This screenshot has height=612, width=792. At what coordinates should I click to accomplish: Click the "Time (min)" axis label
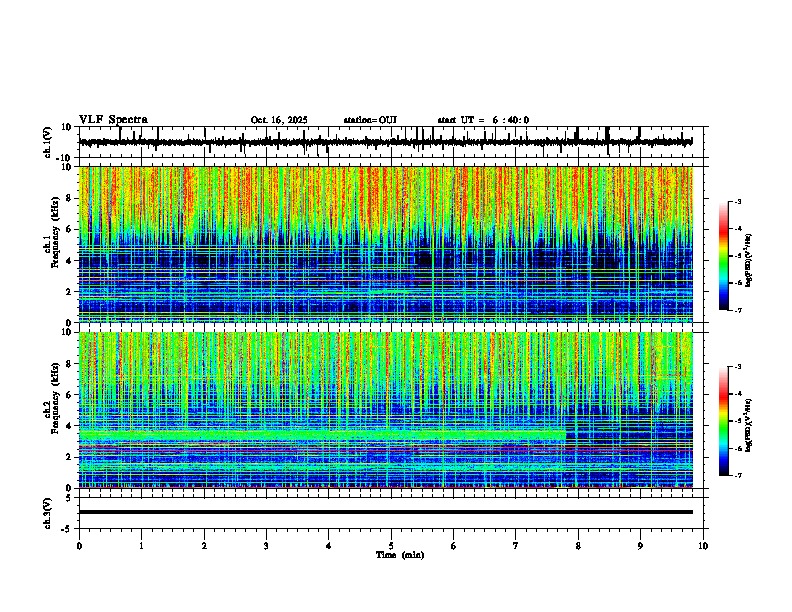click(x=400, y=555)
